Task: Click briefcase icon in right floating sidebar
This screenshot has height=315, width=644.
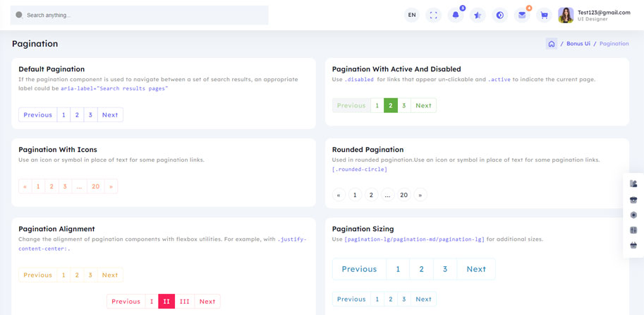Action: click(x=633, y=199)
